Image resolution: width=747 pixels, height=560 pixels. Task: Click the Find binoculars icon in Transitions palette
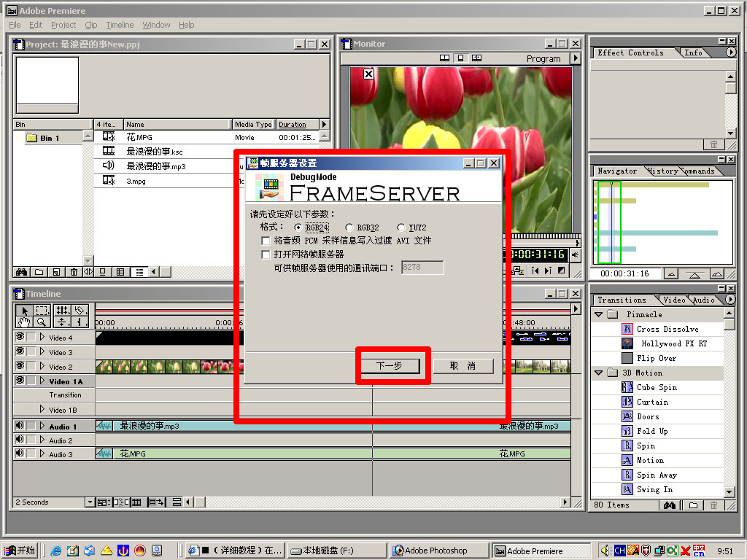pos(670,505)
